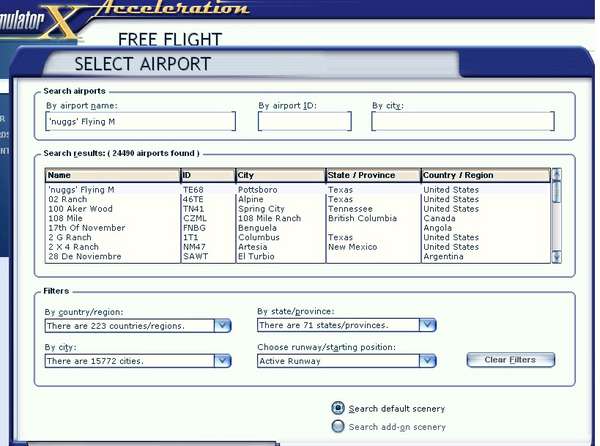
Task: Sort by State / Province column header
Action: [x=372, y=175]
